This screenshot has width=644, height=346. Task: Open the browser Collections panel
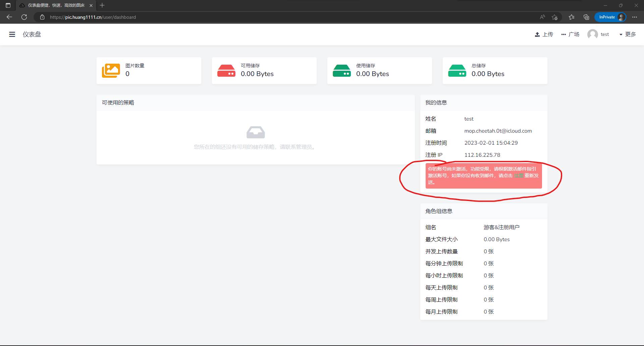point(586,17)
